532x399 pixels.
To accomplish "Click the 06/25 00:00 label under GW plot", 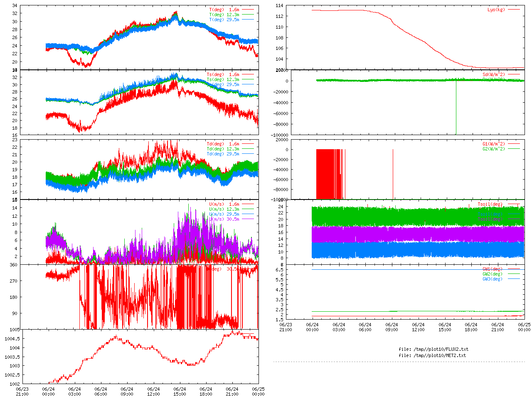I will [524, 327].
